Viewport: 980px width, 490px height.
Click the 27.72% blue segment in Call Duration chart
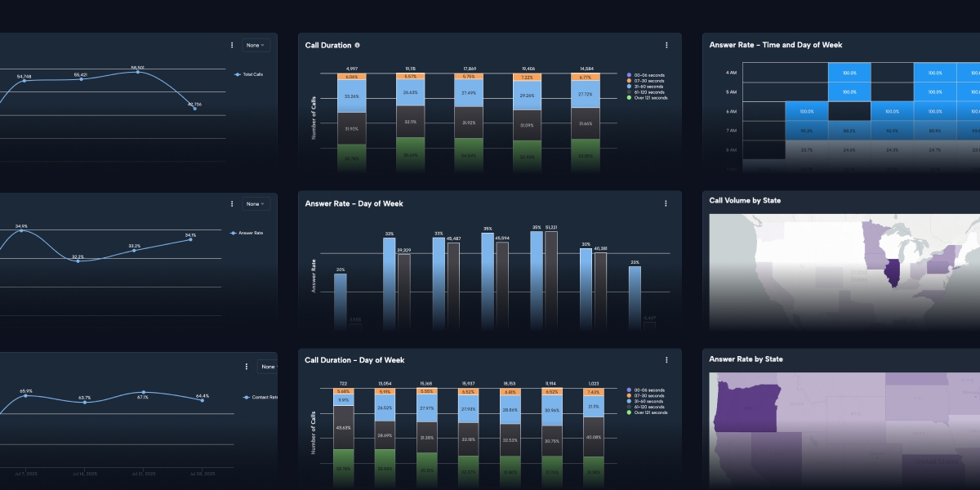click(x=585, y=95)
